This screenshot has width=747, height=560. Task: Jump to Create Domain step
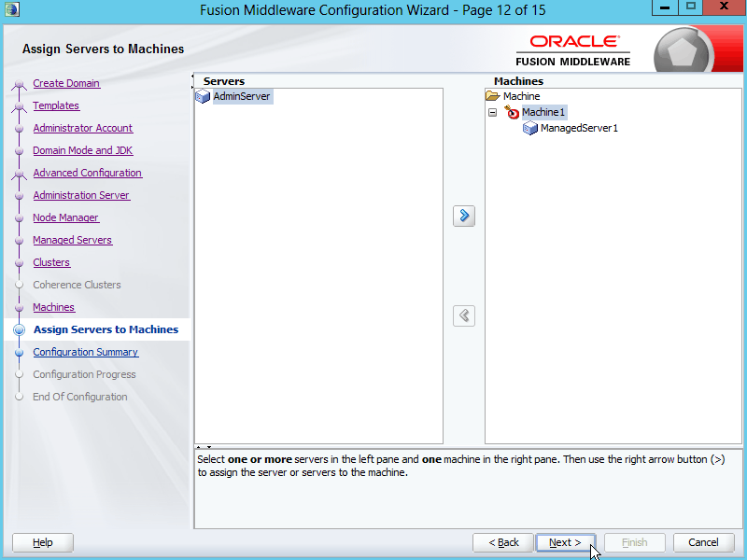tap(66, 83)
